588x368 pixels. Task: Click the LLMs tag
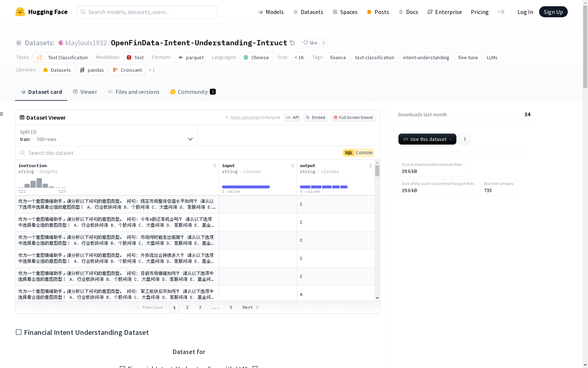coord(492,57)
